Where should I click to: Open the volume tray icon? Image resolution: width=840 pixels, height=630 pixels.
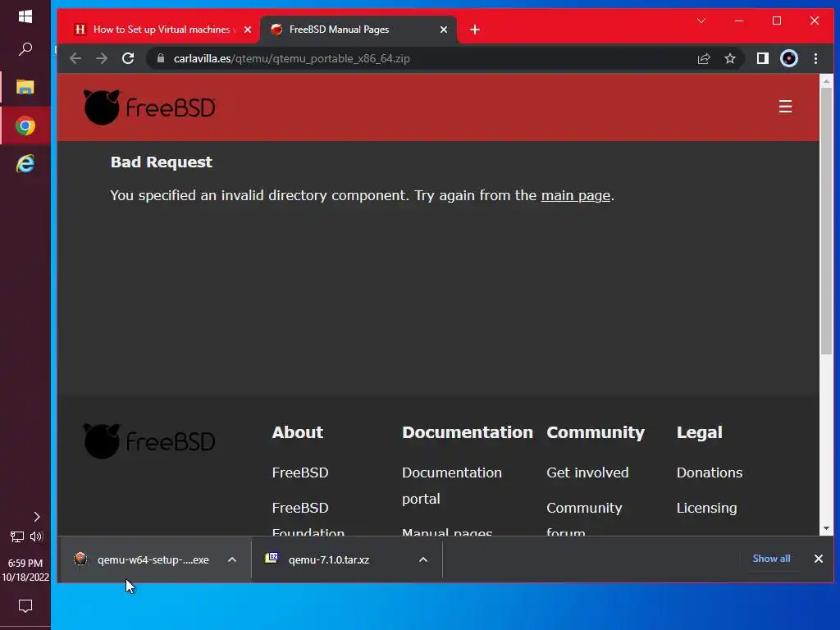(36, 536)
